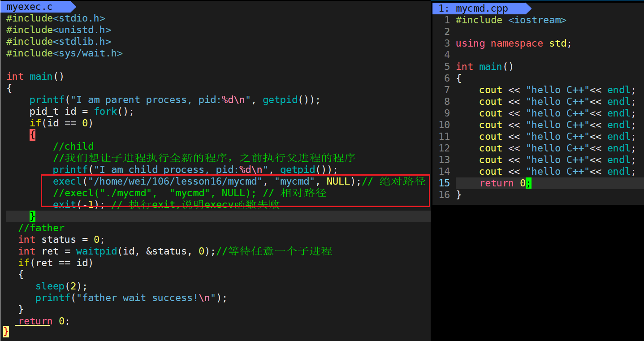
Task: Click the 'return 0;' line in myexec.c
Action: tap(44, 321)
